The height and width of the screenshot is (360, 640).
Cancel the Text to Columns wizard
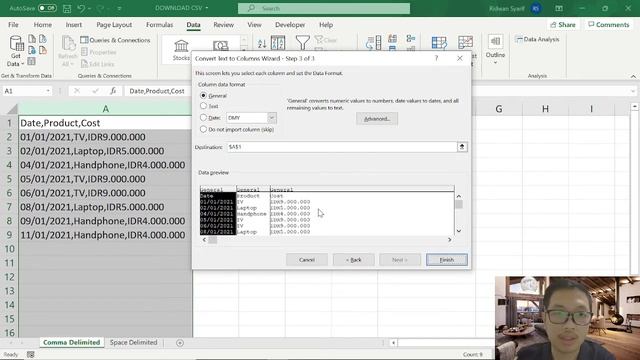coord(307,260)
